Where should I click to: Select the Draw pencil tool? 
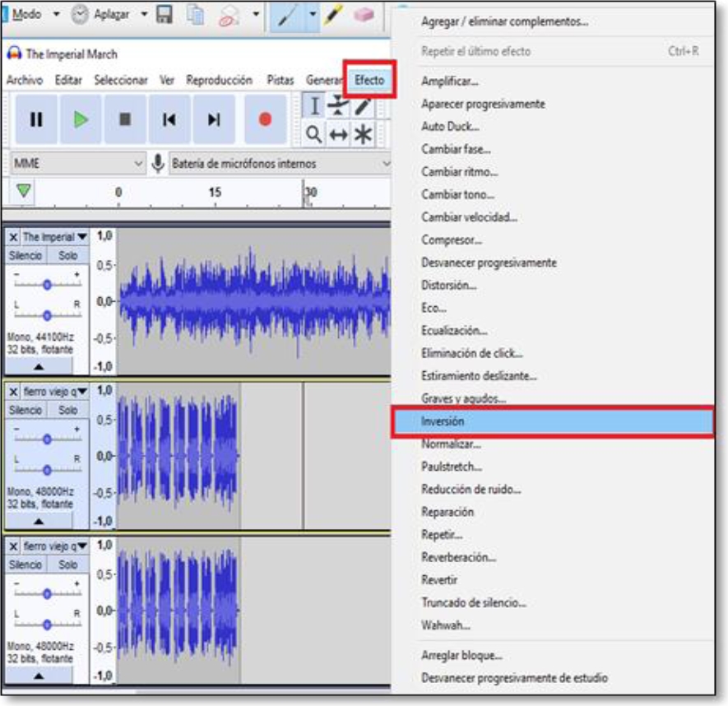363,106
